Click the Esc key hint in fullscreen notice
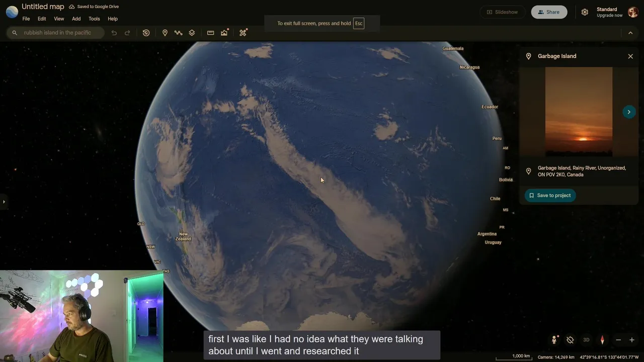The height and width of the screenshot is (362, 644). (359, 23)
